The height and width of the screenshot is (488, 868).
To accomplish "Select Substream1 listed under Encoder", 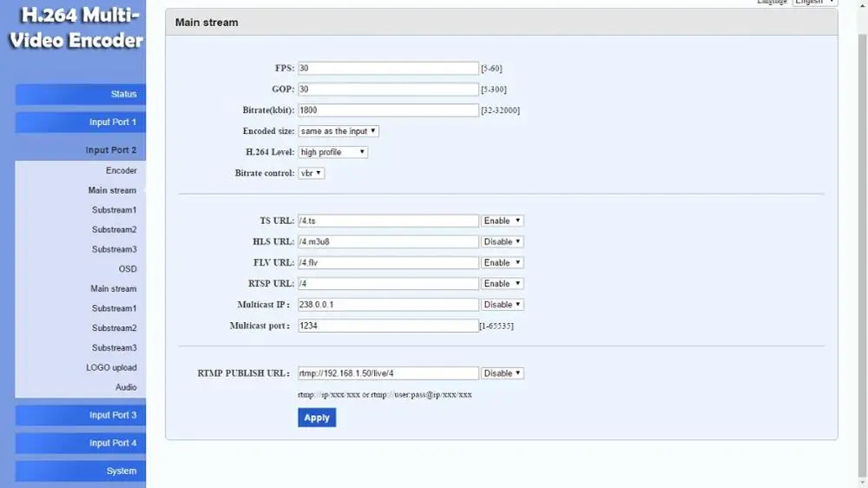I will pos(114,210).
